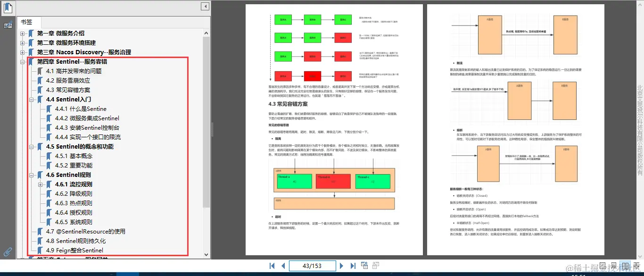The width and height of the screenshot is (644, 276).
Task: Click heading 4.3 常见容错方案 in the document
Action: point(288,104)
